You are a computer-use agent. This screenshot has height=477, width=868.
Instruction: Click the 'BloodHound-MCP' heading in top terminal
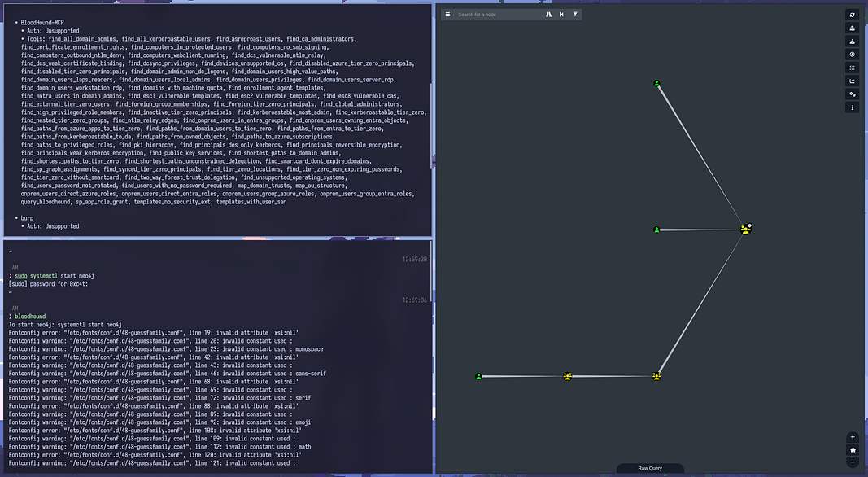pyautogui.click(x=42, y=23)
